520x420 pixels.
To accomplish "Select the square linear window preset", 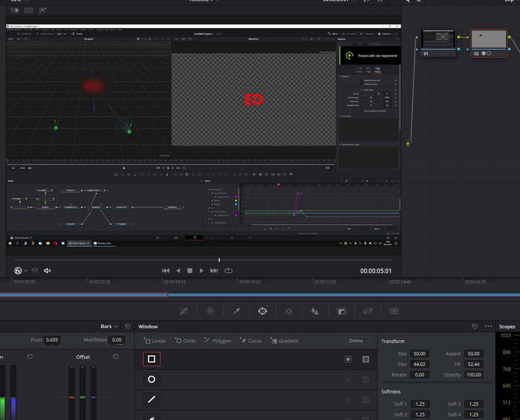I will pos(152,359).
